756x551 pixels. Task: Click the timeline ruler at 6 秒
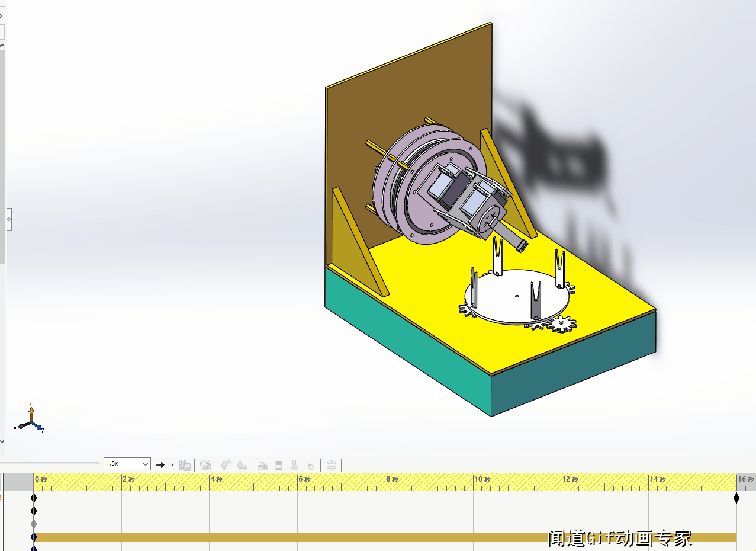click(x=303, y=479)
